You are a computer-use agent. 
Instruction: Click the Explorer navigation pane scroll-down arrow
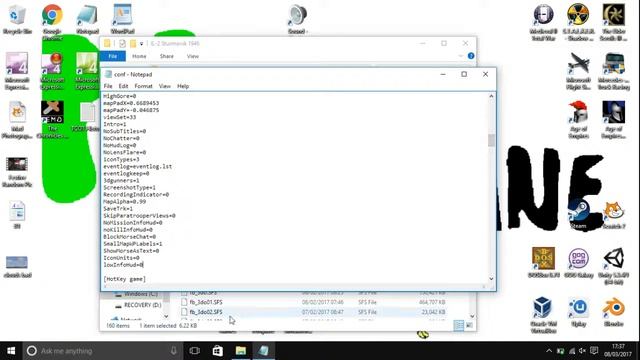(x=166, y=316)
